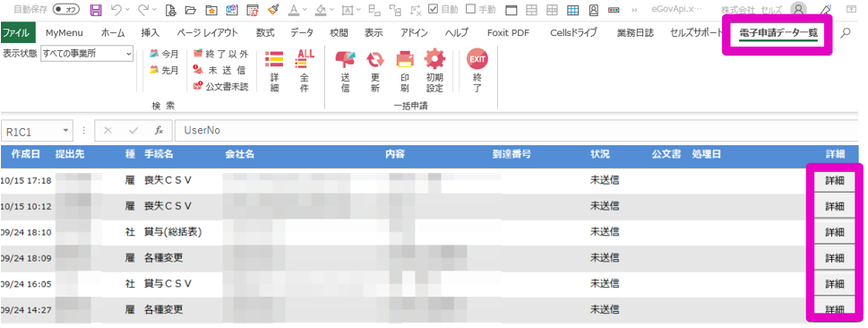Filter by 今月 (this month)

[165, 54]
